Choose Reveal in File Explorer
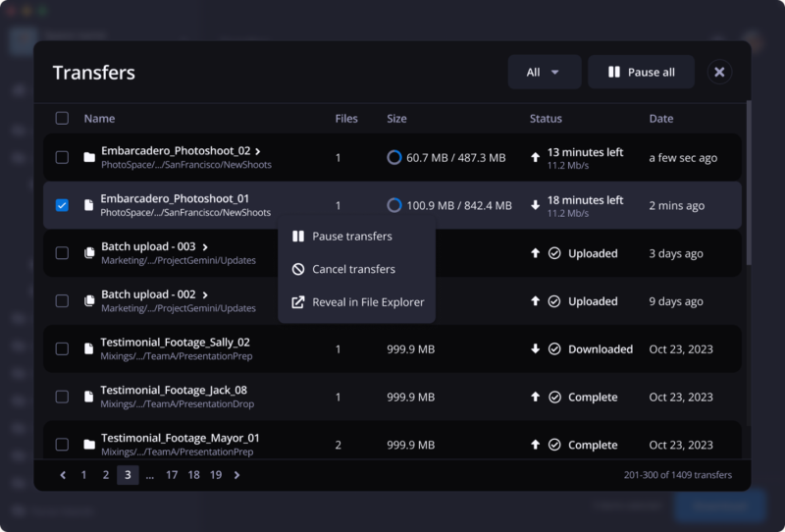This screenshot has height=532, width=785. pyautogui.click(x=367, y=302)
